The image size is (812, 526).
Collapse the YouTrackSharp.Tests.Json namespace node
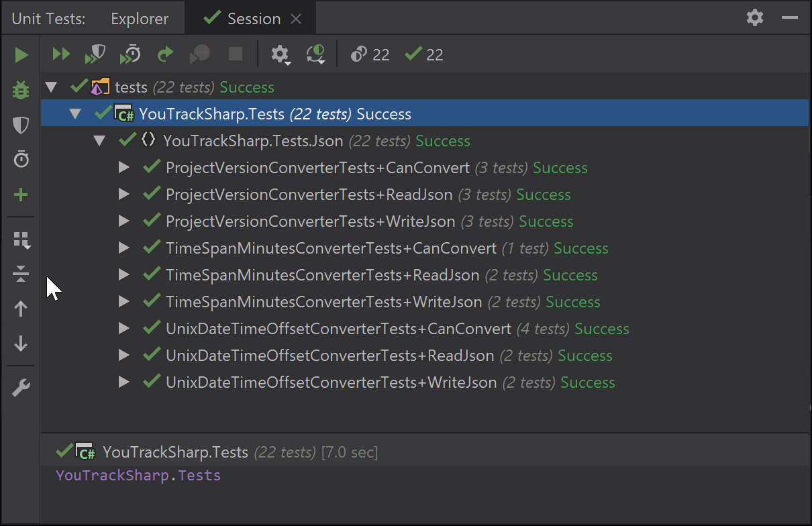99,141
